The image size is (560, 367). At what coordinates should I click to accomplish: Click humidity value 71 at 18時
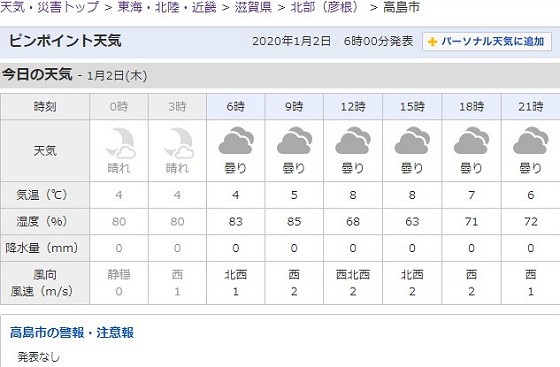click(x=471, y=222)
